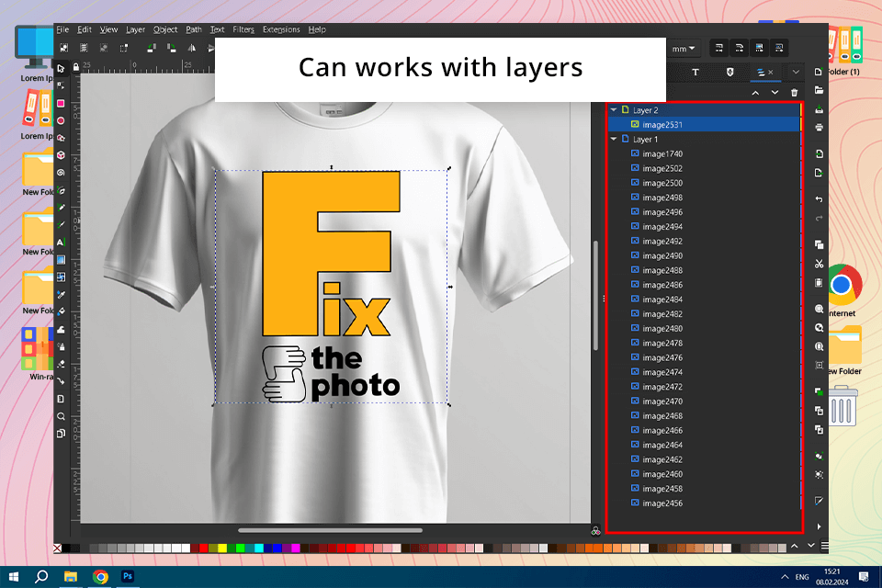Open the Object menu
The height and width of the screenshot is (588, 882).
(164, 29)
